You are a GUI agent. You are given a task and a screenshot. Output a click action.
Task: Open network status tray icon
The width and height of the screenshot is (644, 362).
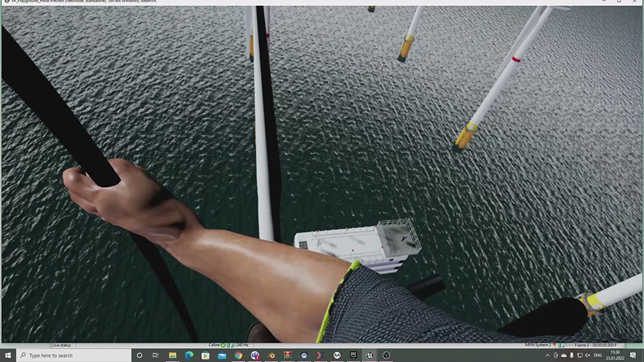pyautogui.click(x=580, y=355)
